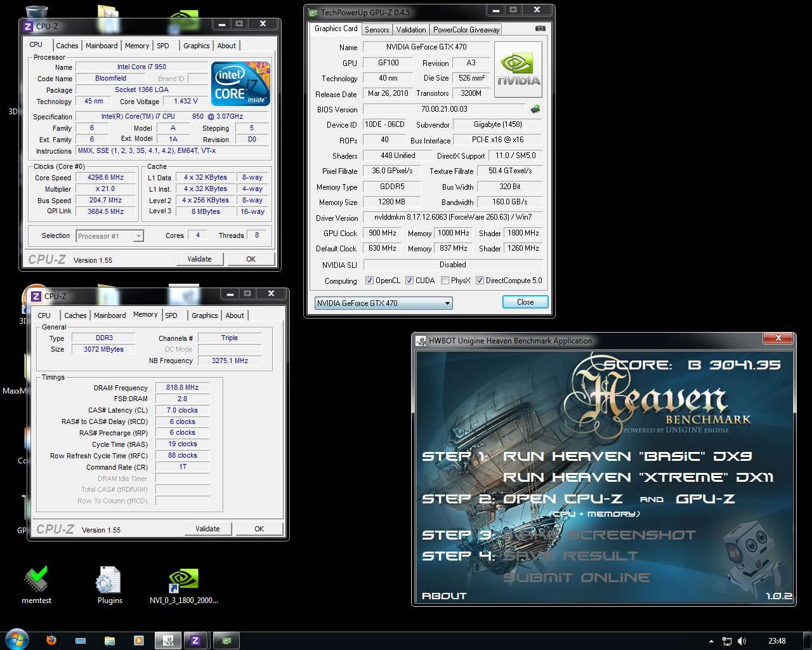Click the DRAM Frequency value 818.8 MHz
The height and width of the screenshot is (650, 812).
182,388
